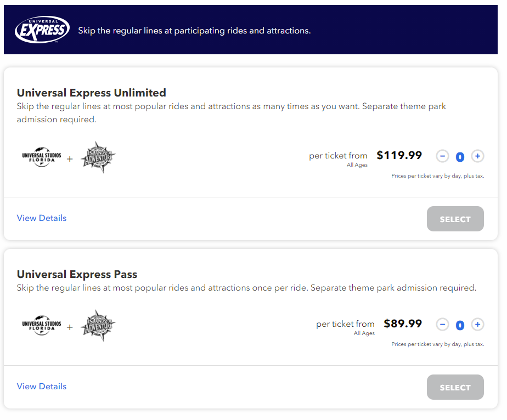Click the Universal Express logo in banner

42,30
